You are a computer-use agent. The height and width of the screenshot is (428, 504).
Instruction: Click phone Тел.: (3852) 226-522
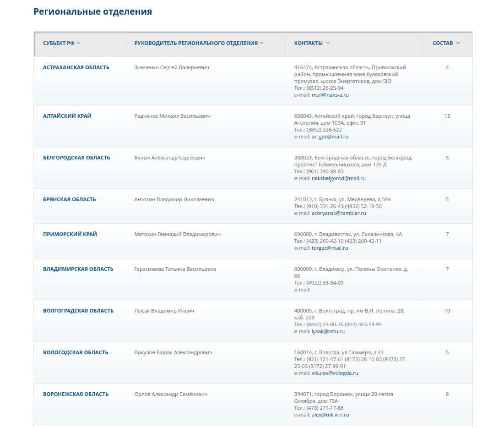(318, 130)
